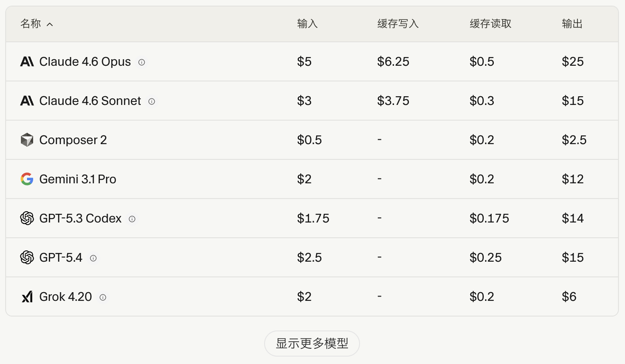Image resolution: width=625 pixels, height=364 pixels.
Task: Click the info icon next to GPT-5.3 Codex
Action: (132, 219)
